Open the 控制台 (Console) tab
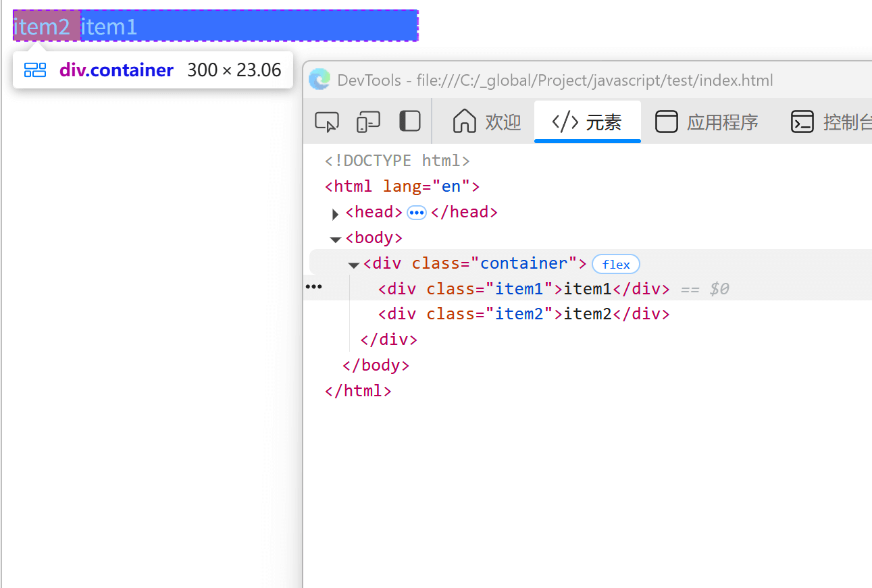This screenshot has height=588, width=872. coord(832,122)
